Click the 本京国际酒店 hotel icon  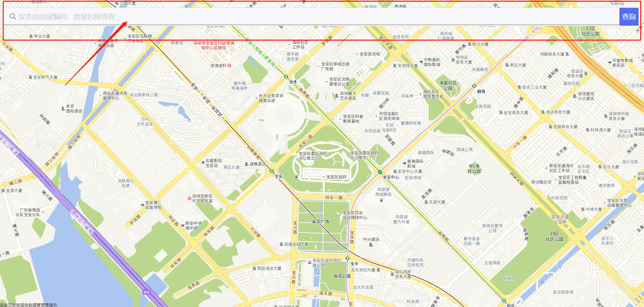point(63,109)
